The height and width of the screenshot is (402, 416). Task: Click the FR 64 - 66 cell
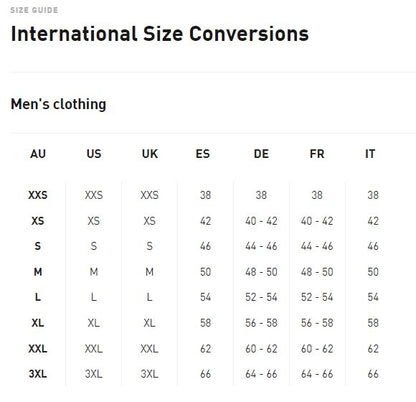coord(317,374)
